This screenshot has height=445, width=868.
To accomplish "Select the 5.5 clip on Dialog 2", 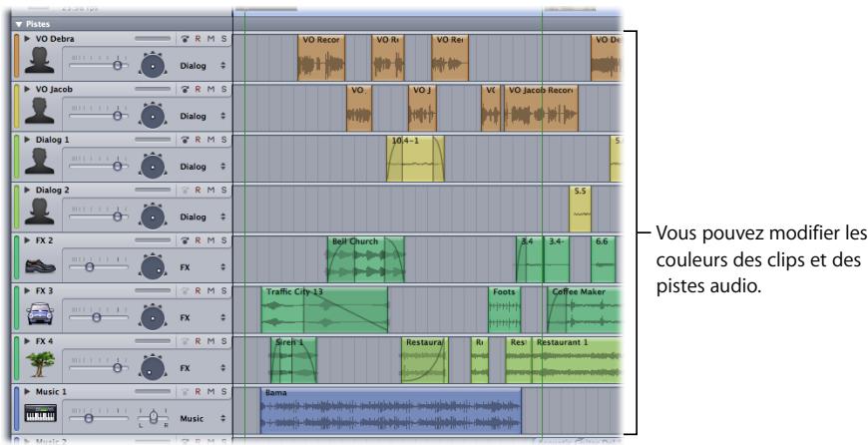I will pos(580,209).
